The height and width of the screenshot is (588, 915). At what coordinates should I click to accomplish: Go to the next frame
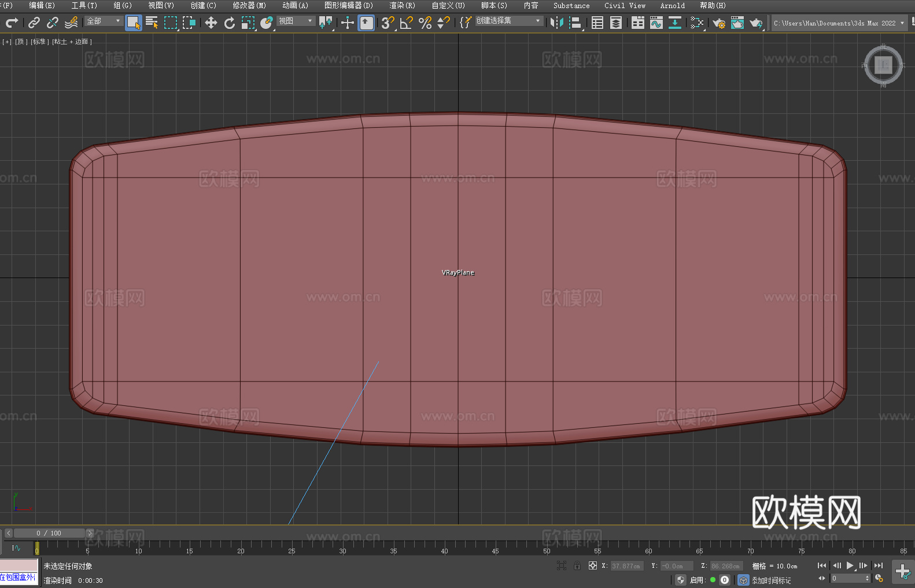[864, 565]
